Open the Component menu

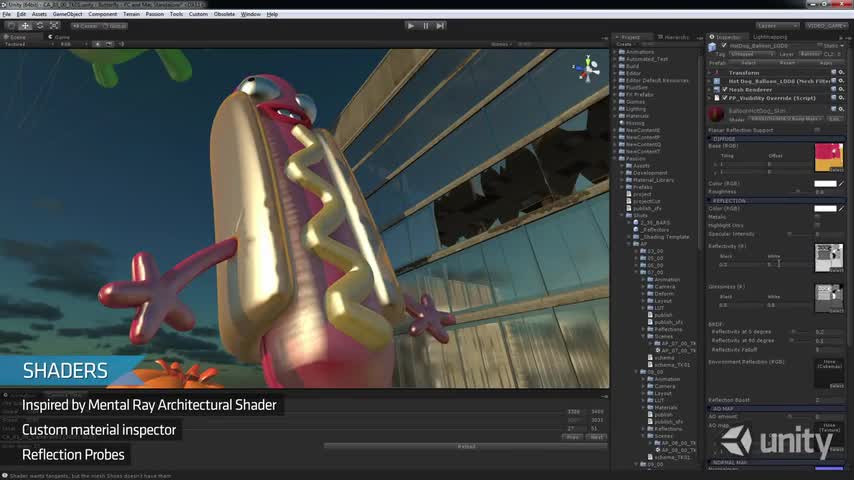pyautogui.click(x=102, y=14)
